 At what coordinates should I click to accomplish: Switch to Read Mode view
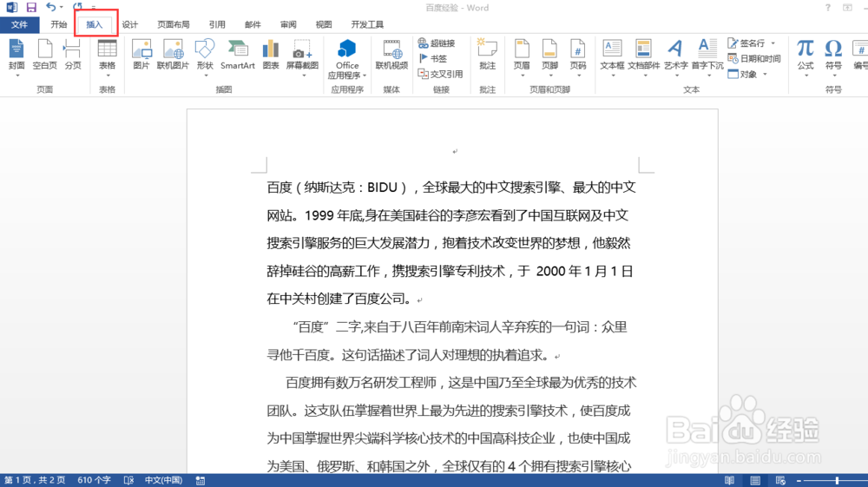coord(730,480)
